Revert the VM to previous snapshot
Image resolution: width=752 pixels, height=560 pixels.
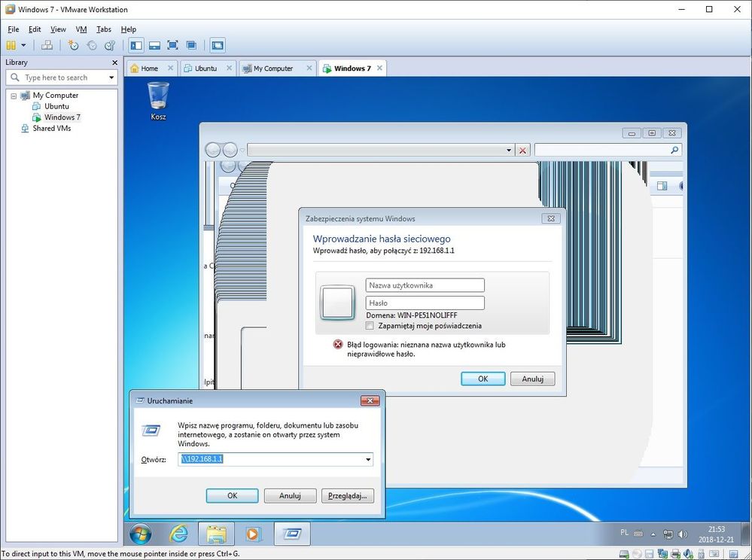point(90,45)
